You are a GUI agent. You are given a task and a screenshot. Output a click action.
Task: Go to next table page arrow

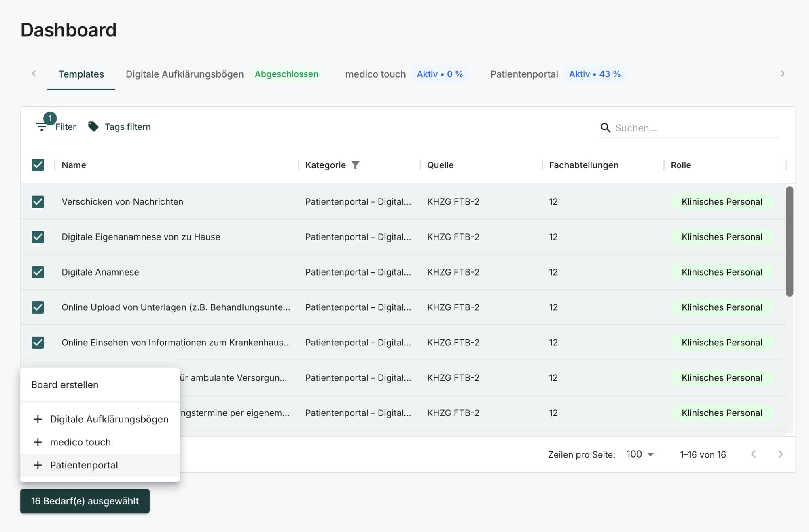pos(780,454)
